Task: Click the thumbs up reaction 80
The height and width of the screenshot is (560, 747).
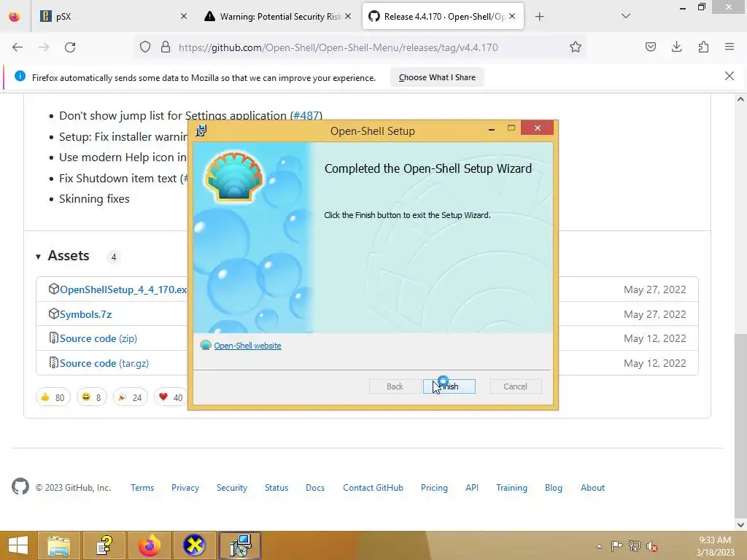Action: coord(53,397)
